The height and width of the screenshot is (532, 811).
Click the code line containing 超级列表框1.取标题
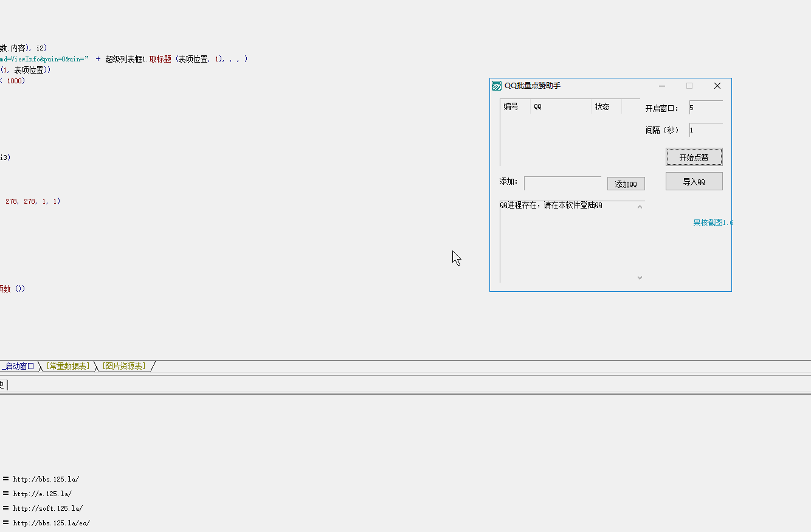124,59
